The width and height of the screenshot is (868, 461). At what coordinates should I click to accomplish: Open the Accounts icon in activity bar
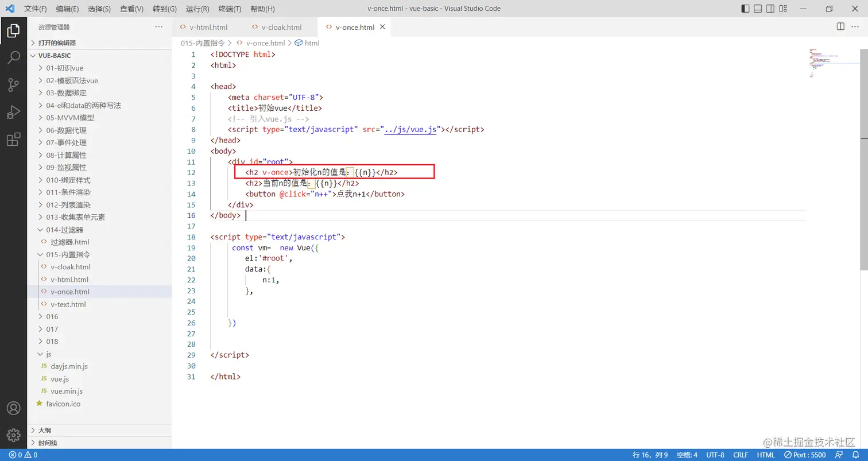[13, 408]
